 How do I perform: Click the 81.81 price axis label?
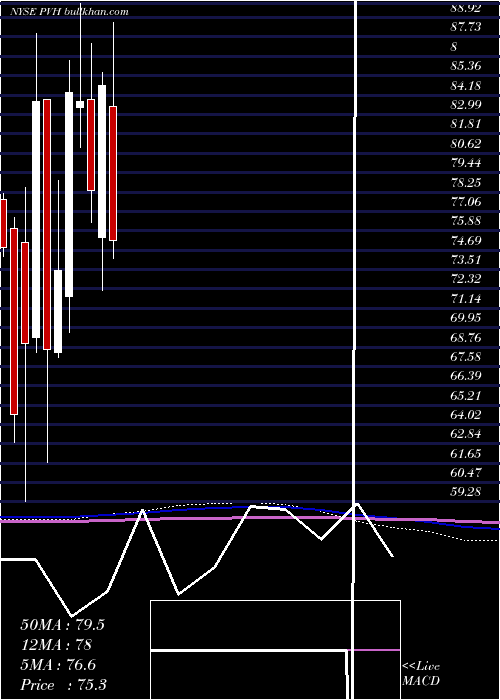(x=466, y=124)
